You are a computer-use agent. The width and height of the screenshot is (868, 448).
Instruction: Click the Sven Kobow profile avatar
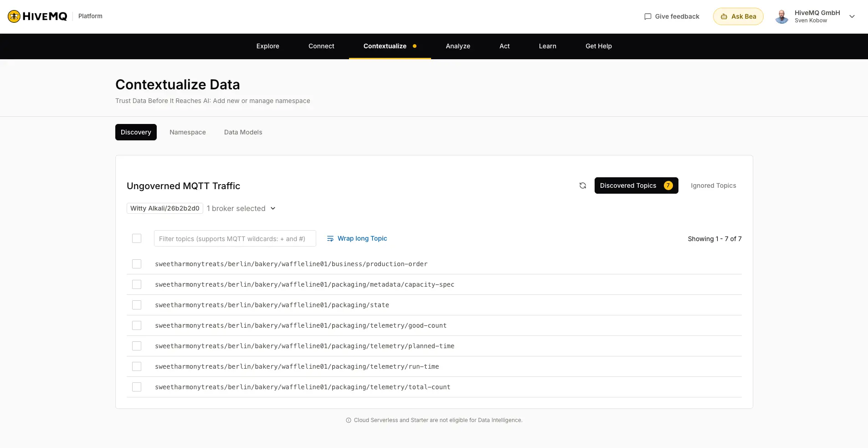point(782,16)
